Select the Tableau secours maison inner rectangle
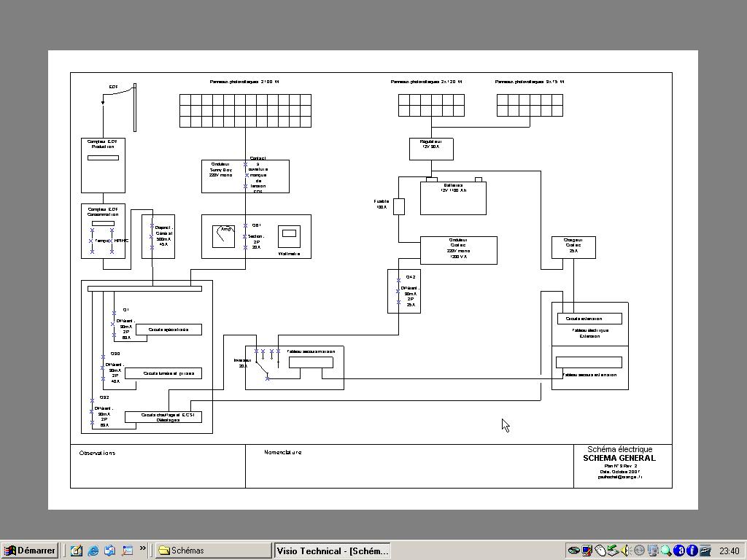This screenshot has height=560, width=747. pyautogui.click(x=311, y=362)
